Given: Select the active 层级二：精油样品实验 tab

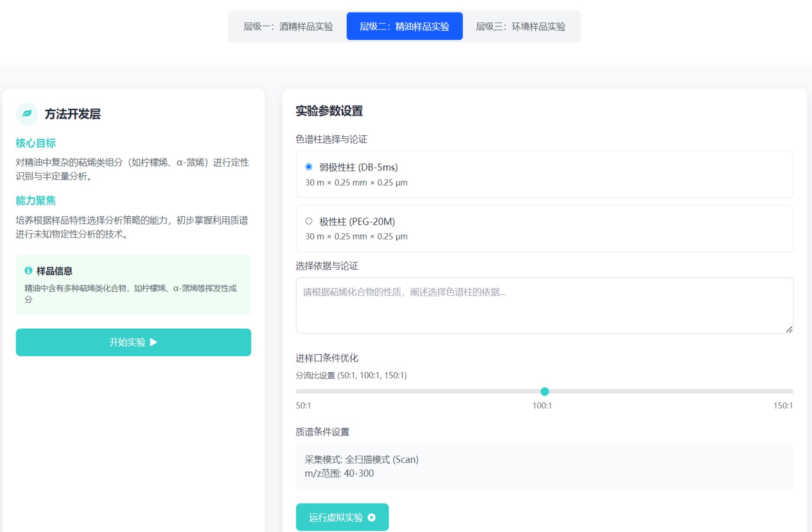Looking at the screenshot, I should tap(404, 26).
